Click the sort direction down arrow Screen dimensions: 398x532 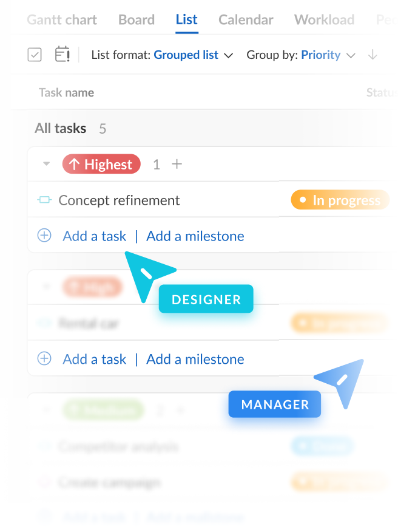point(373,55)
